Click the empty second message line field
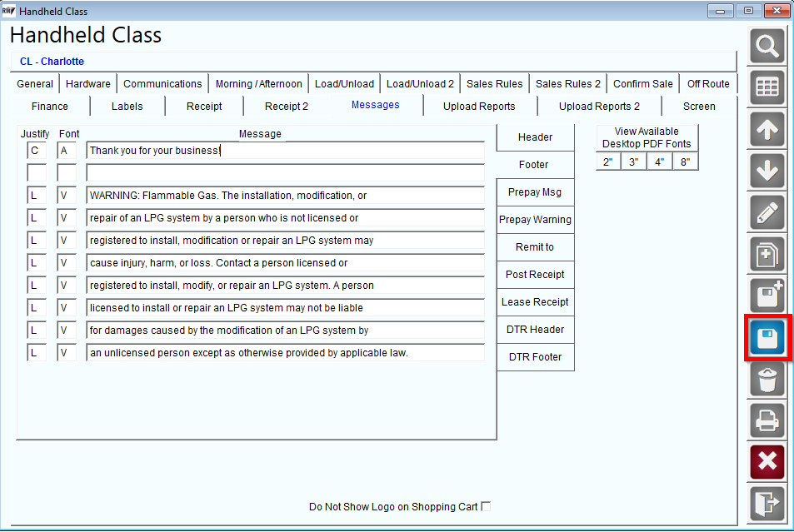 pyautogui.click(x=286, y=172)
